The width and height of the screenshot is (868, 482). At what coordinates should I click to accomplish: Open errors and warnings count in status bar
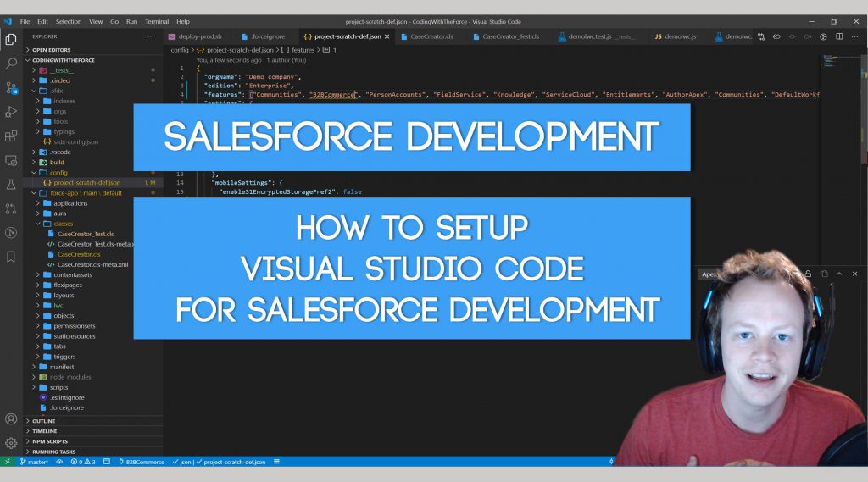(x=83, y=462)
